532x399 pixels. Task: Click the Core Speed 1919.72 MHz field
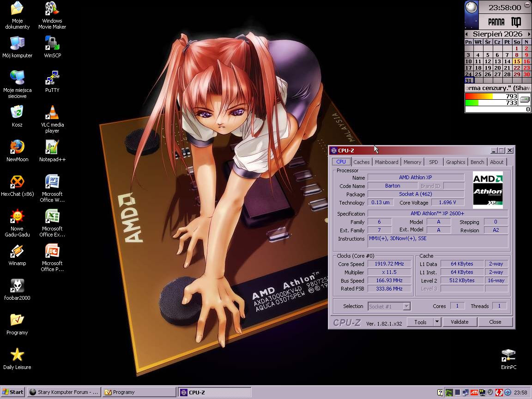389,264
